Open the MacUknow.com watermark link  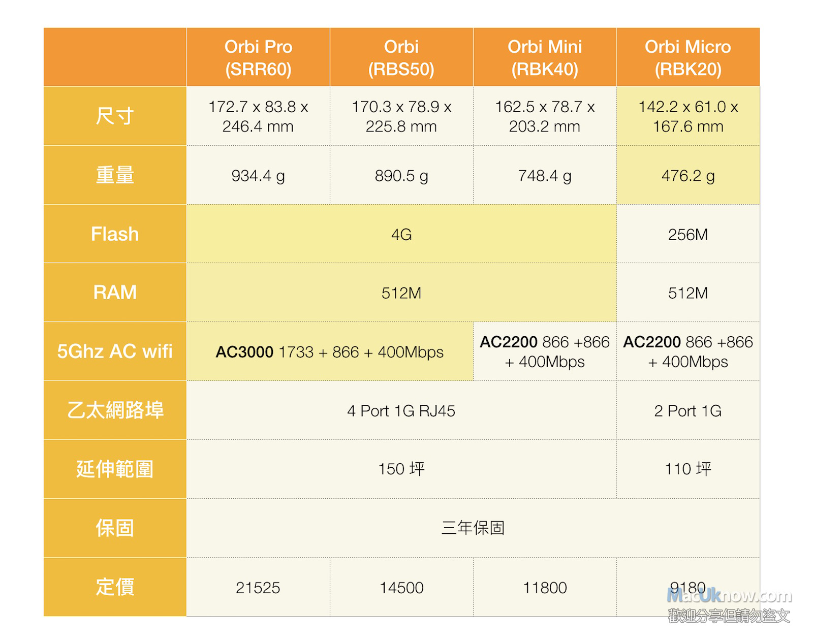click(x=729, y=595)
